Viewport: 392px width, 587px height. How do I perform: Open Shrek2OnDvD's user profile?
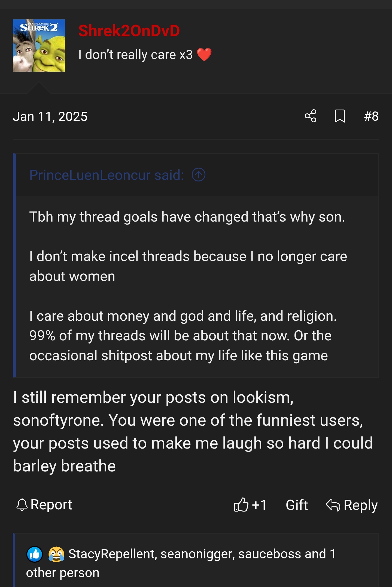click(129, 31)
